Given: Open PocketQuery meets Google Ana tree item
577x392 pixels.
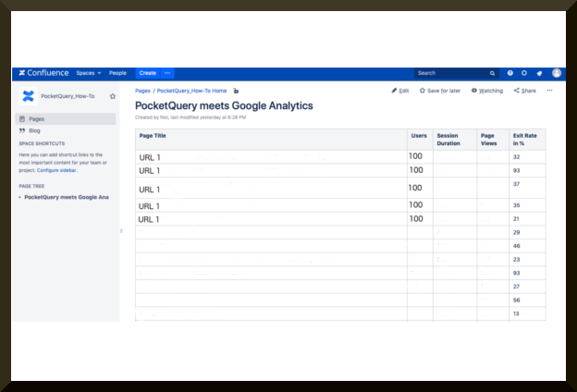Looking at the screenshot, I should [x=67, y=197].
